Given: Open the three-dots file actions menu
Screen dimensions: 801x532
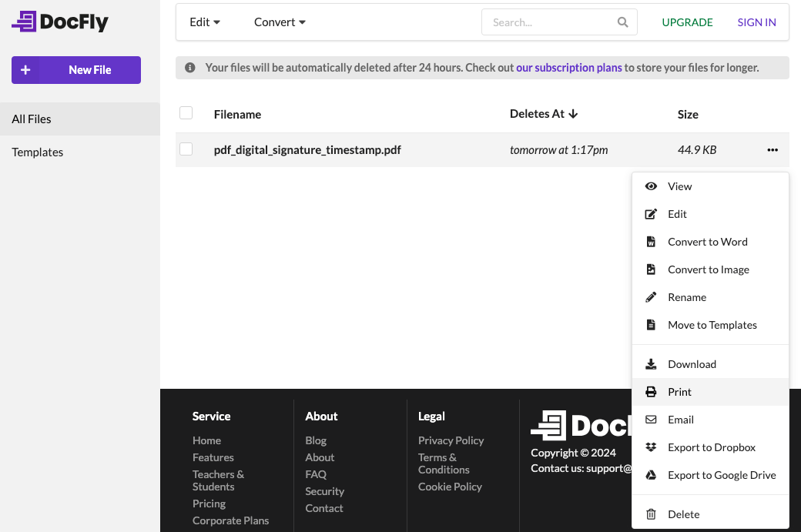Looking at the screenshot, I should 773,150.
